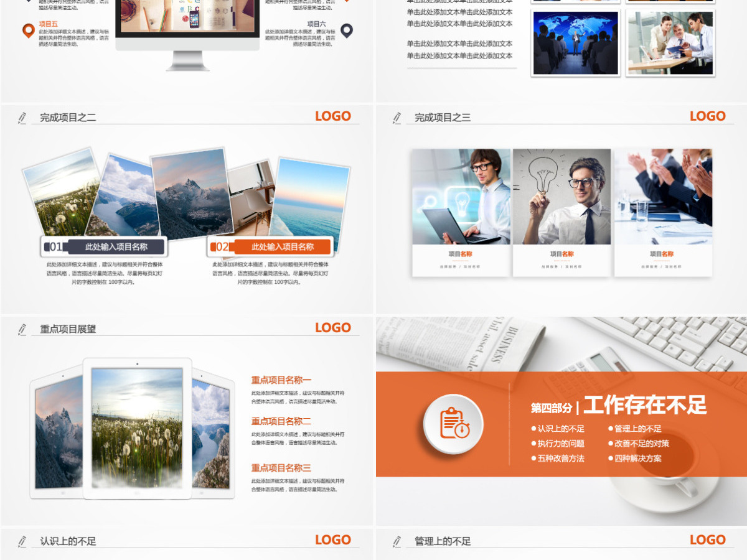Image resolution: width=747 pixels, height=560 pixels.
Task: Click description paragraph under the 02 label
Action: 271,273
